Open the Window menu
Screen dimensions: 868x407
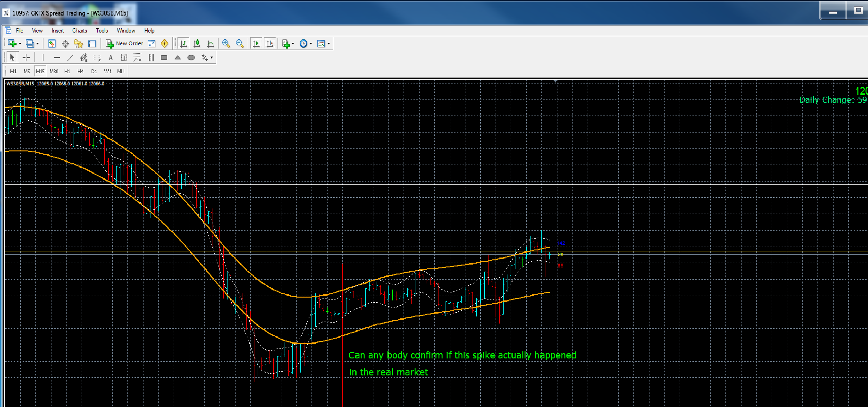click(126, 31)
